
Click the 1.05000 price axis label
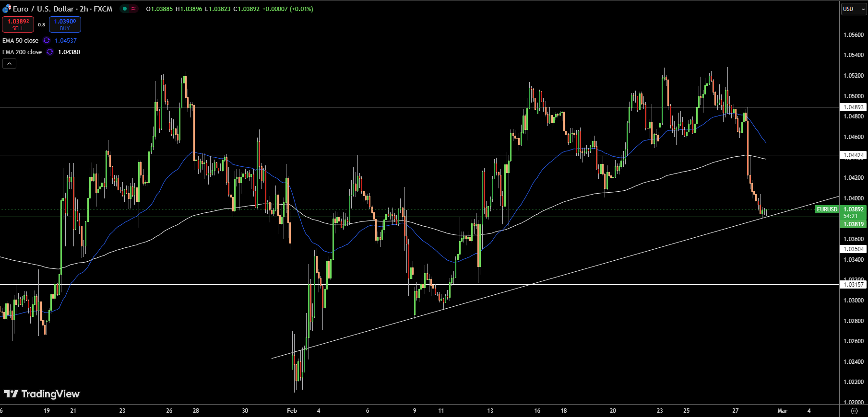(854, 96)
